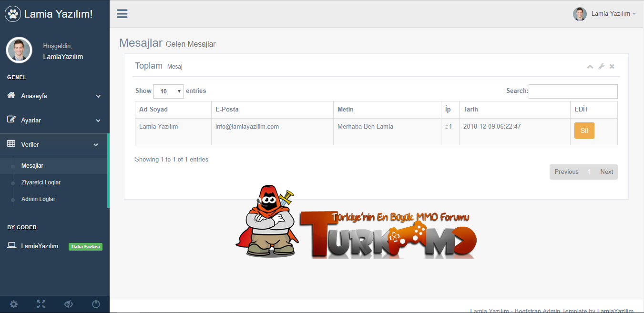Viewport: 644px width, 313px height.
Task: Close the Toplam panel with X
Action: point(612,67)
